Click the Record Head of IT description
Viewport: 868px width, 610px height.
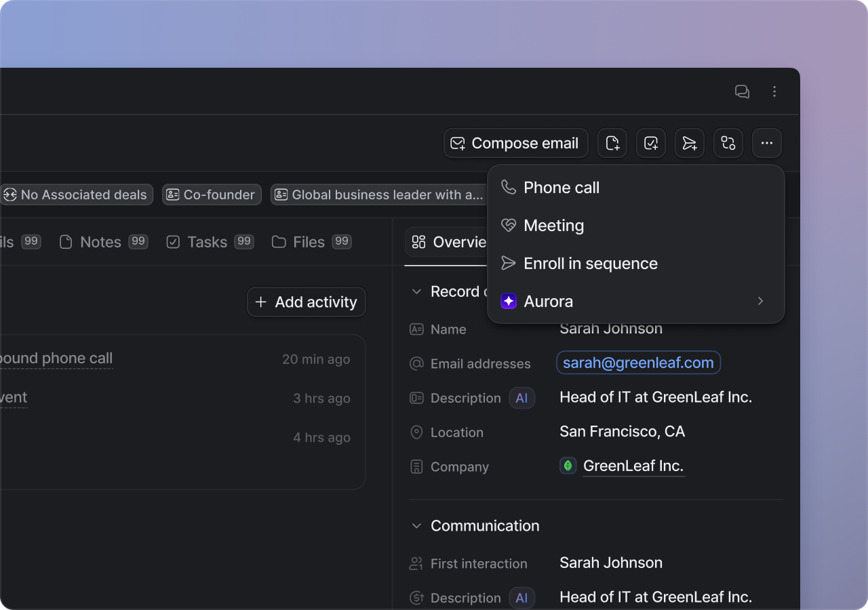click(656, 397)
